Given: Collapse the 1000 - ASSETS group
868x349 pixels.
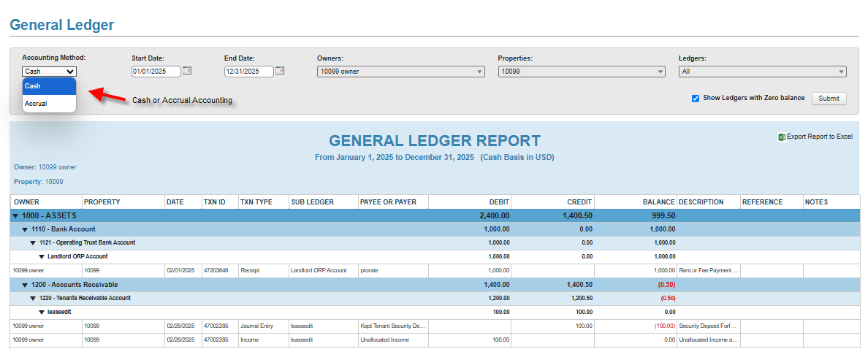Looking at the screenshot, I should coord(15,216).
